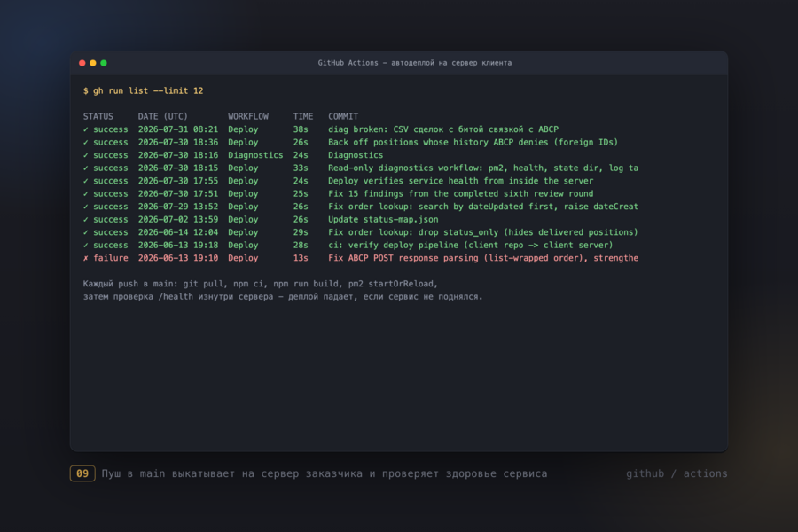The width and height of the screenshot is (798, 532).
Task: Click the COMMIT column header
Action: click(343, 116)
